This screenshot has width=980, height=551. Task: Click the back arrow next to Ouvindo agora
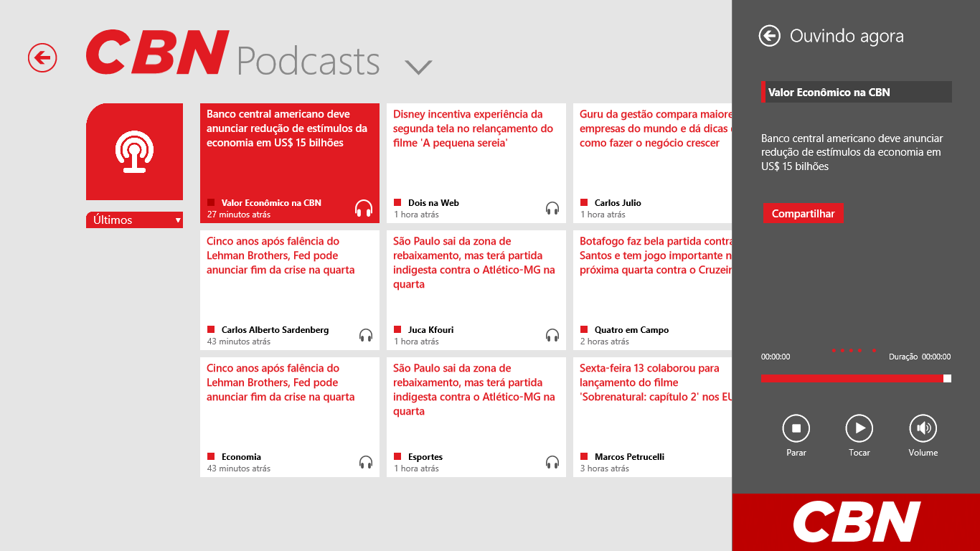769,36
